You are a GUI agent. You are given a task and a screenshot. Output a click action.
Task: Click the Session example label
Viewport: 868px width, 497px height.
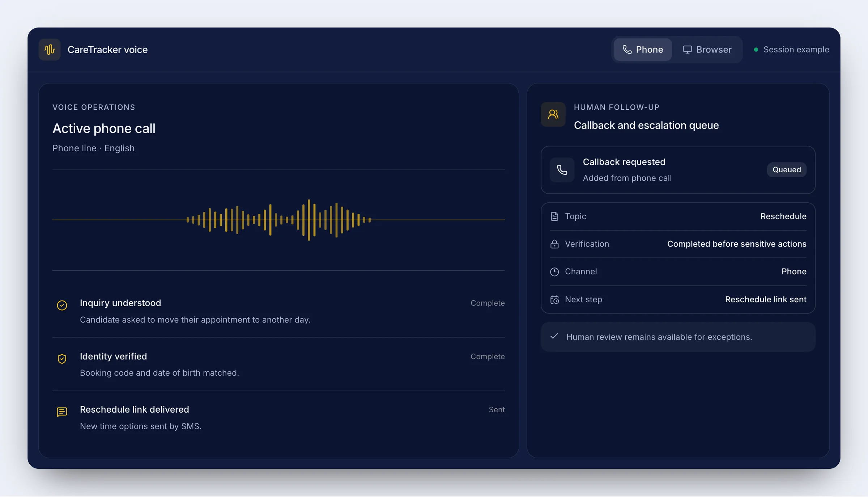click(796, 50)
